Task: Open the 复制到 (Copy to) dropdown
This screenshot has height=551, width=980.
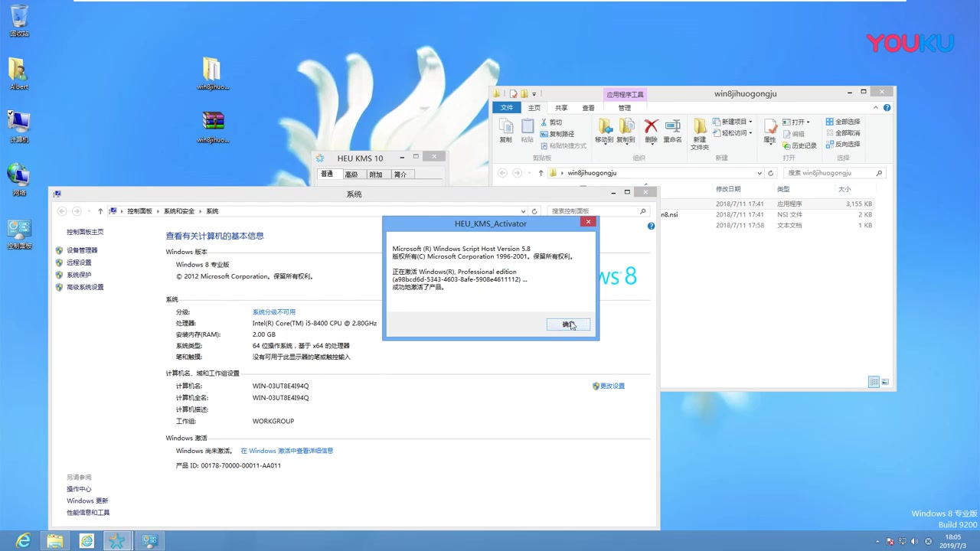Action: point(626,131)
